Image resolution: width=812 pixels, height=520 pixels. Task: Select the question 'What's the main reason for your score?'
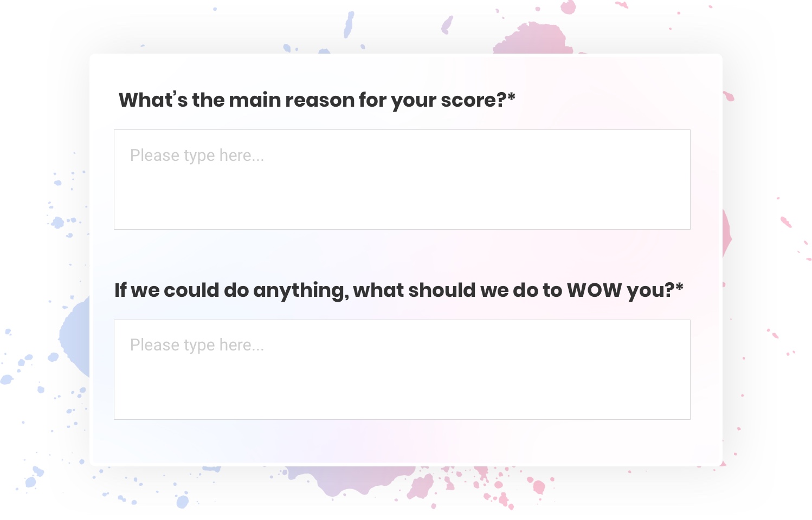[317, 100]
